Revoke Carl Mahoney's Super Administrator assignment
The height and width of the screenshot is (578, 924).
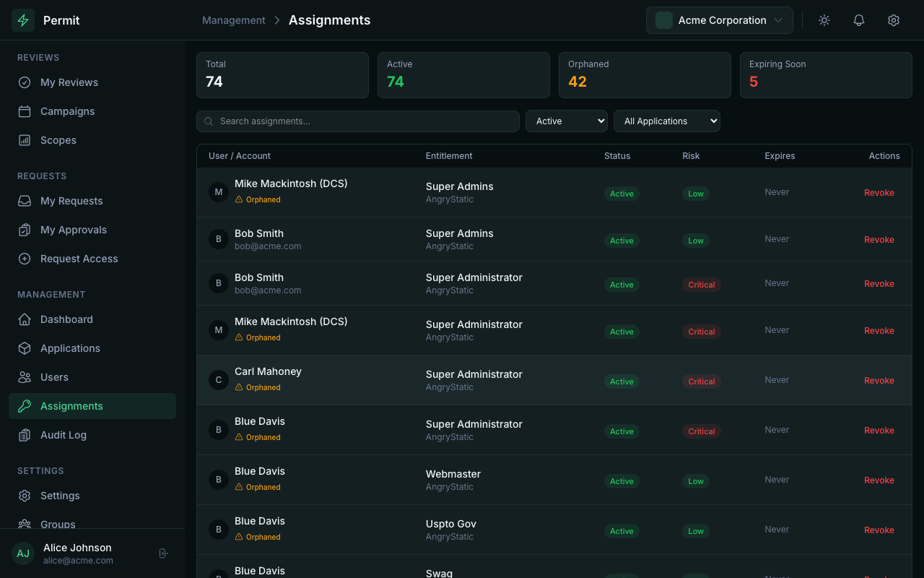coord(879,381)
